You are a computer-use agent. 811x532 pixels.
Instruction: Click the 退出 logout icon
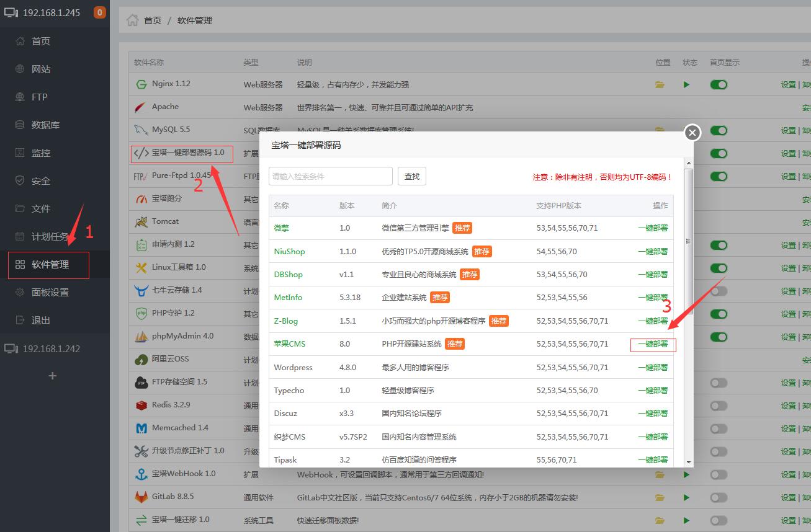pos(20,320)
